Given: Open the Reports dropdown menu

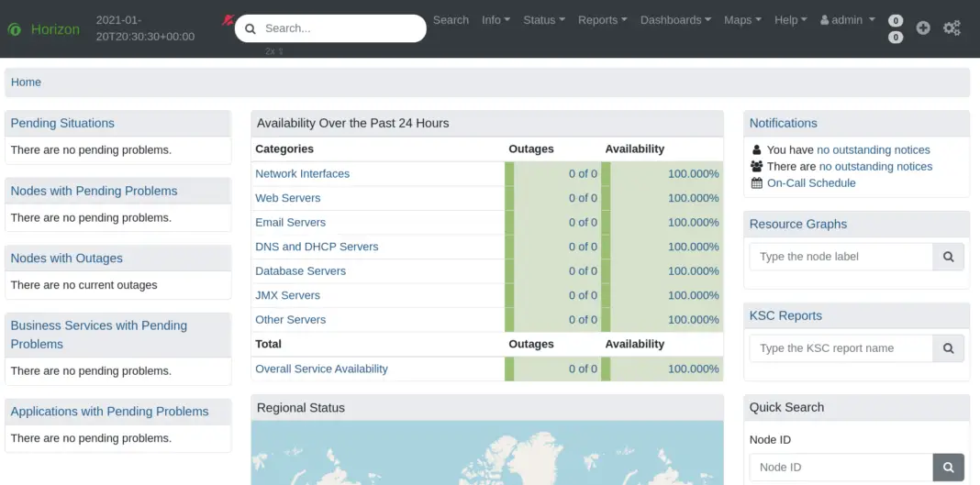Looking at the screenshot, I should point(602,20).
